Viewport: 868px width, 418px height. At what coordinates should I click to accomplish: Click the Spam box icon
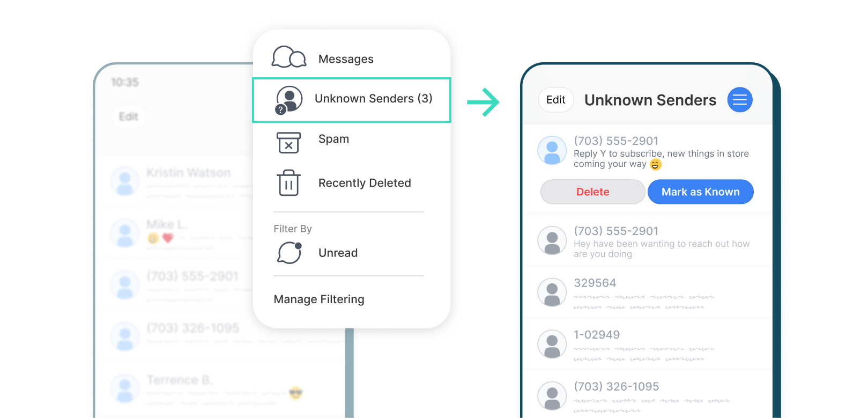288,143
